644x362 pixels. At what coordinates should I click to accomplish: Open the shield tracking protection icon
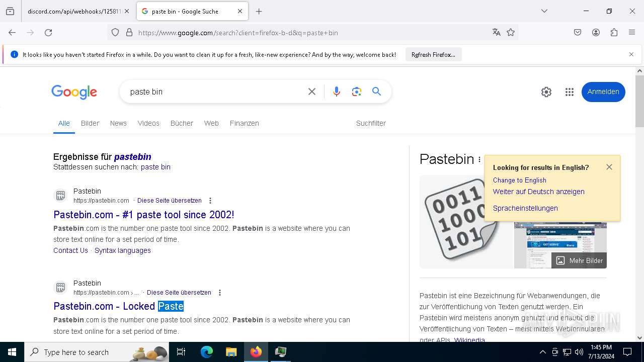click(x=115, y=33)
